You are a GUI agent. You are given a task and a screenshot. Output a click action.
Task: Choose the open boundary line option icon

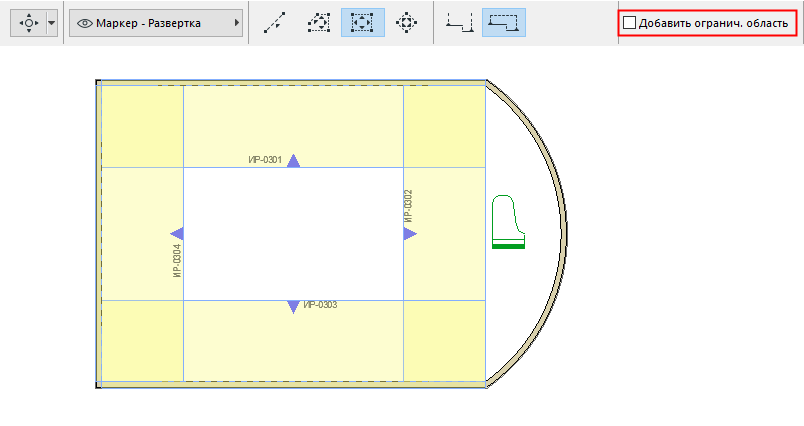[x=459, y=23]
